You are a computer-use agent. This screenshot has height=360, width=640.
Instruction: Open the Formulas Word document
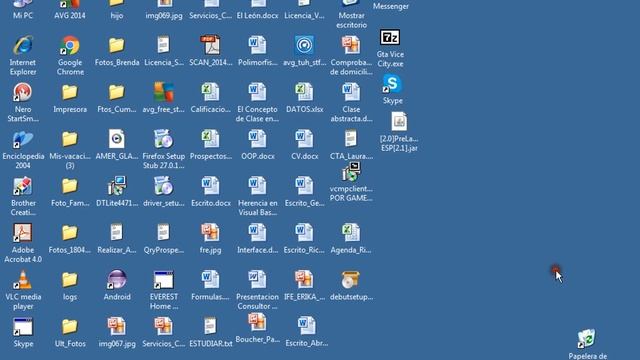click(211, 280)
